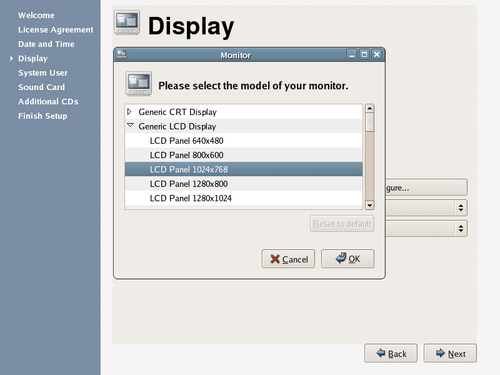Select Display in the setup sidebar
500x375 pixels.
(33, 59)
